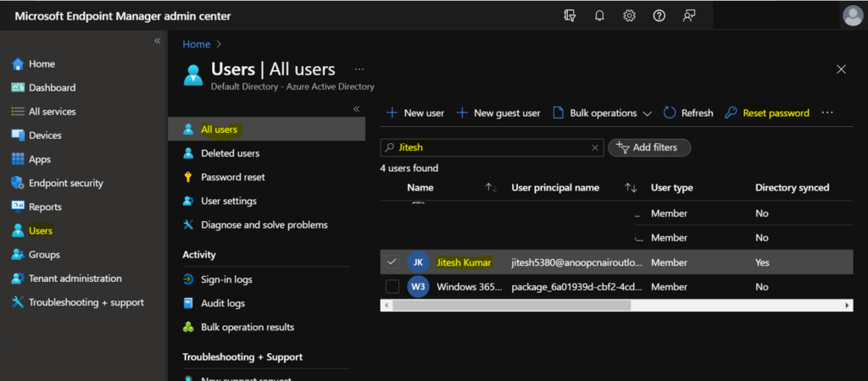Click the User type column header

pos(671,187)
